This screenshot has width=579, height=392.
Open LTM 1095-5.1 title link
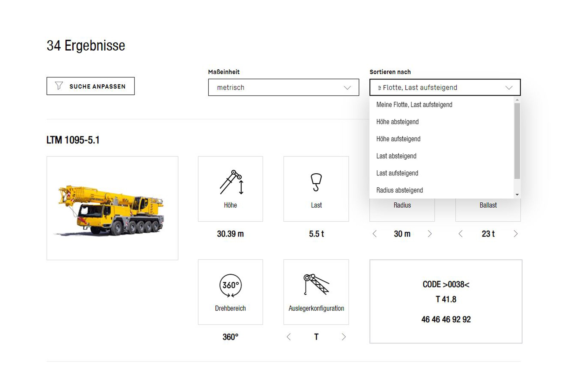click(x=73, y=140)
